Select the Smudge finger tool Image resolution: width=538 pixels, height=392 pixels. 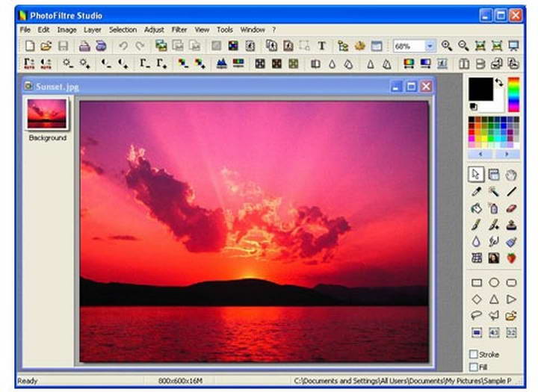click(494, 242)
